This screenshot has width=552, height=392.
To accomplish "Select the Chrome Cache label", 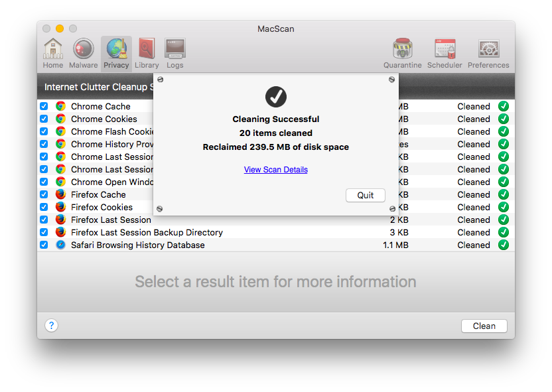I will tap(101, 106).
